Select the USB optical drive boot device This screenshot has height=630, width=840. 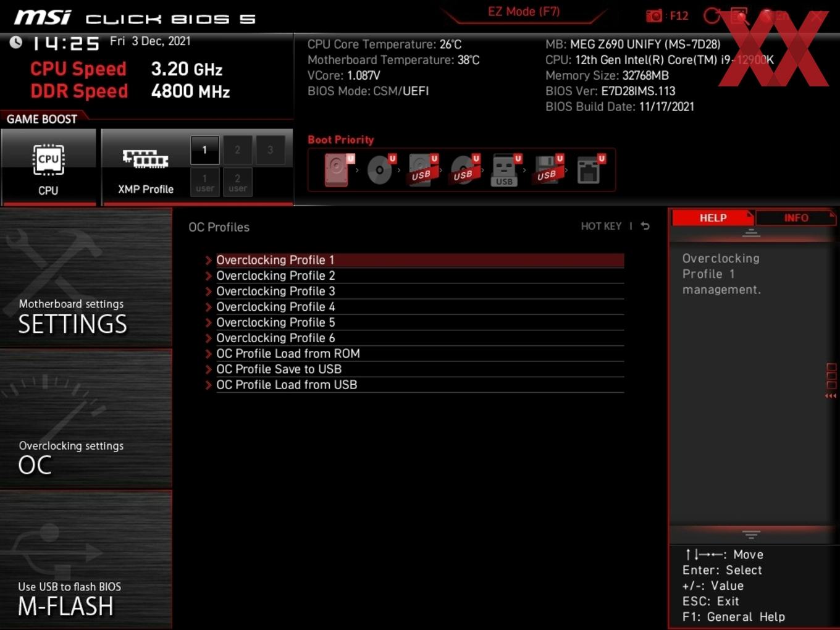(x=465, y=170)
